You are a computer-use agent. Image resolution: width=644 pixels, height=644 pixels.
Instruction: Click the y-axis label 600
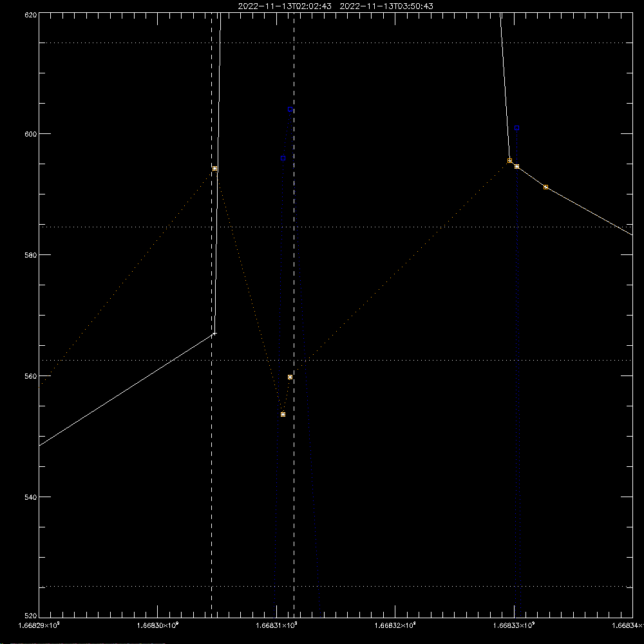point(31,134)
